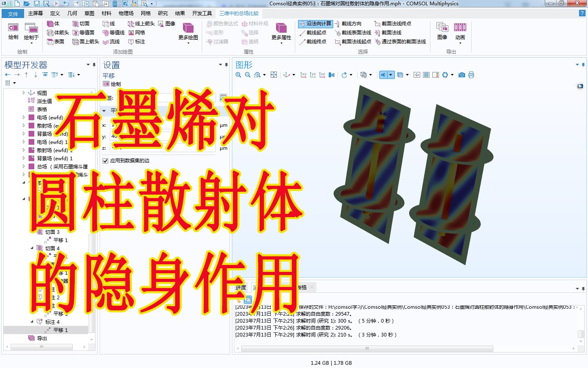Toggle show grid in Graphics toolbar
The height and width of the screenshot is (368, 588).
(x=426, y=75)
